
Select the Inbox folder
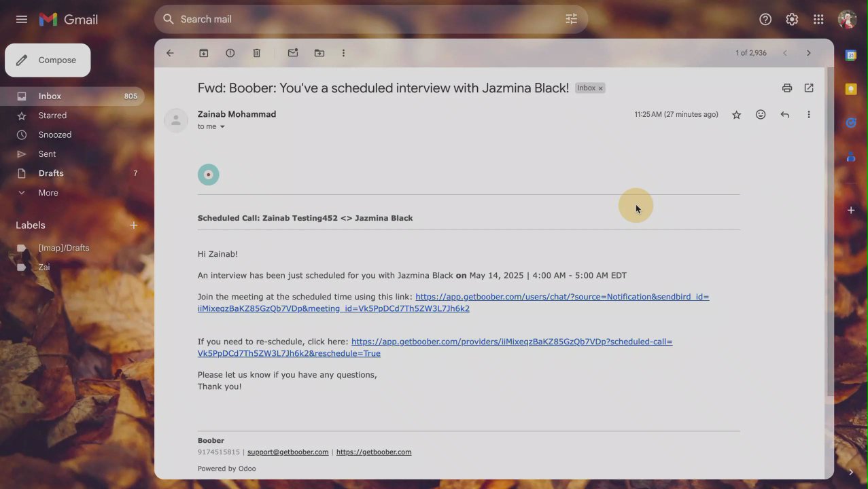coord(72,96)
